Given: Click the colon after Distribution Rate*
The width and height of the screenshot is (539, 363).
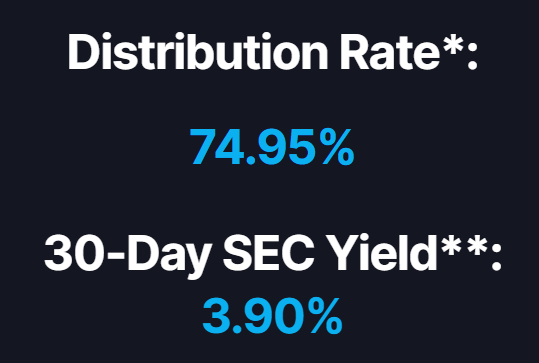Looking at the screenshot, I should [473, 56].
